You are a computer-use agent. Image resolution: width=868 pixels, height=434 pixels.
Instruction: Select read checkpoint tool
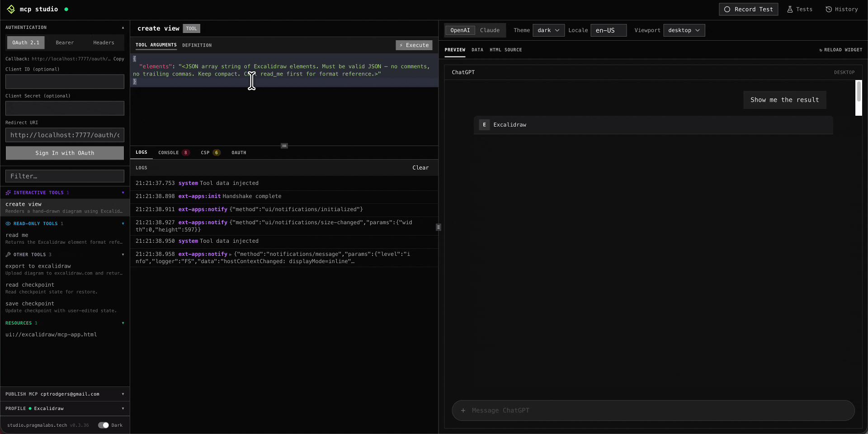click(x=65, y=288)
